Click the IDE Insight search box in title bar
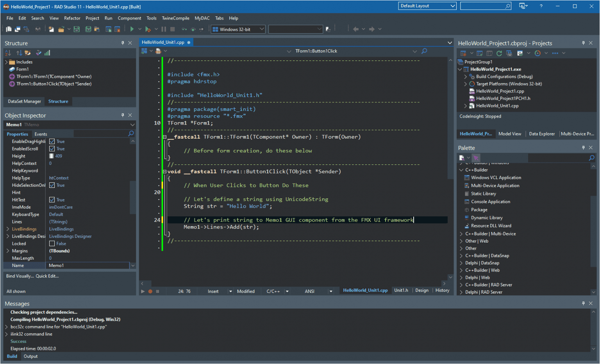Image resolution: width=600 pixels, height=364 pixels. click(486, 6)
